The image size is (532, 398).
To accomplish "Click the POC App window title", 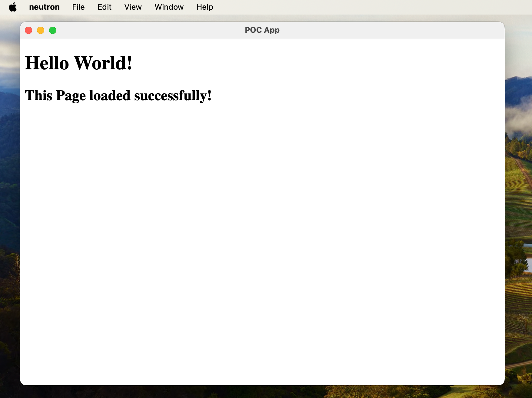I will point(262,30).
